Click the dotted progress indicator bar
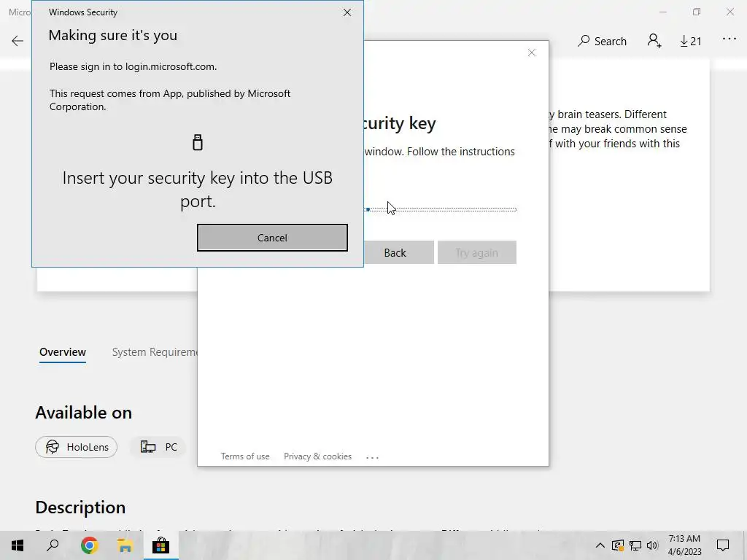747x560 pixels. (x=441, y=209)
